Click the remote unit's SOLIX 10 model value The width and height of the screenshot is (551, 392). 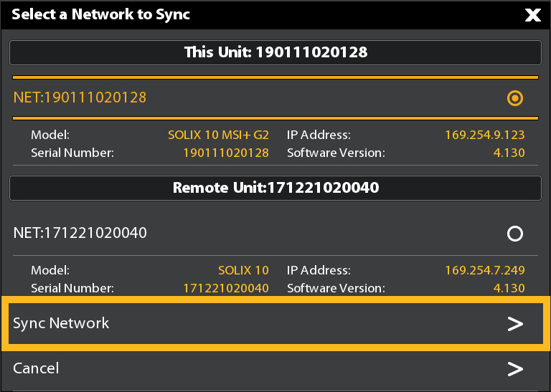243,270
